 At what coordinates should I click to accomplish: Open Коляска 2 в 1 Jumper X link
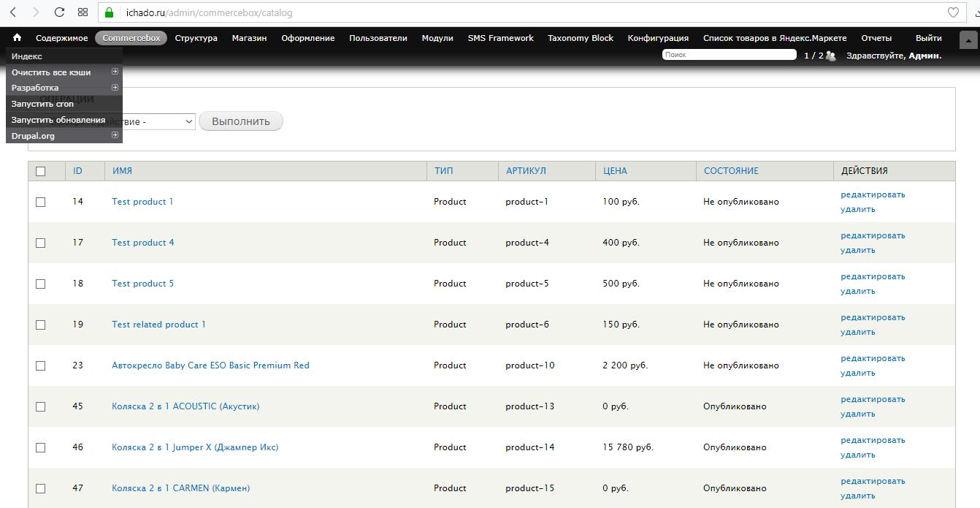click(x=195, y=447)
